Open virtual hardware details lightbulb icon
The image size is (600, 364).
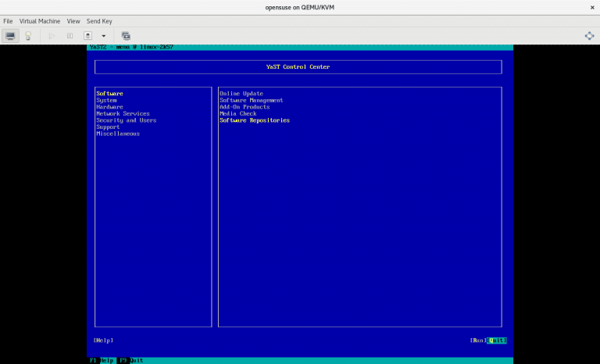coord(28,35)
